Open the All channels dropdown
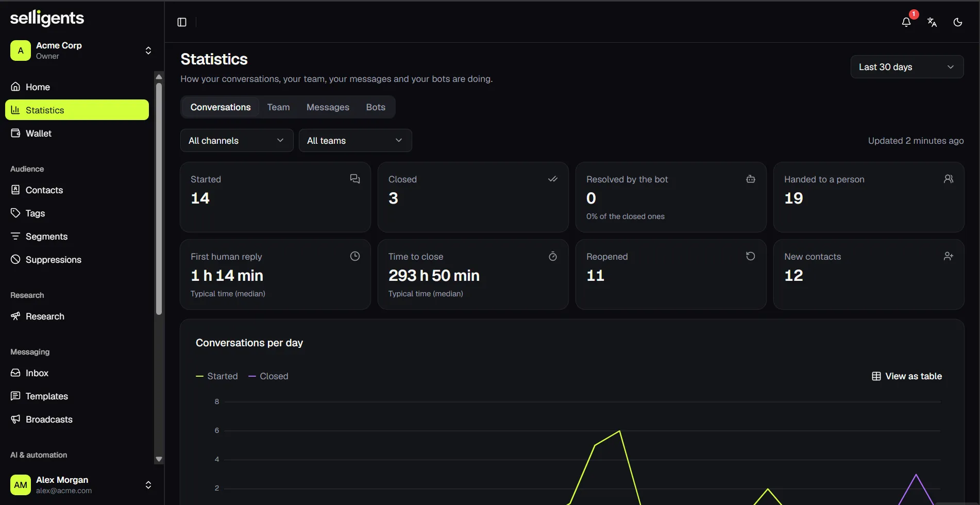980x505 pixels. pos(237,141)
